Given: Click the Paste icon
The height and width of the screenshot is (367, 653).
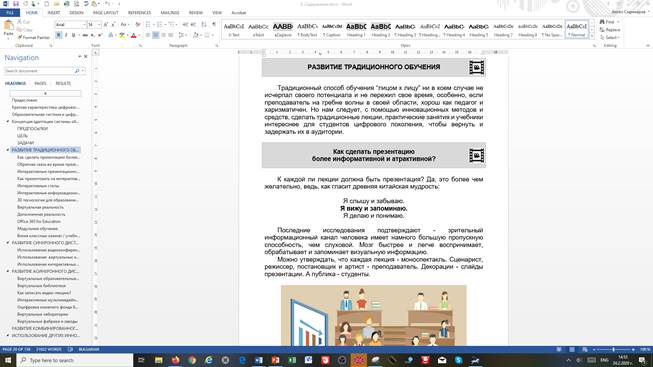Looking at the screenshot, I should [8, 28].
